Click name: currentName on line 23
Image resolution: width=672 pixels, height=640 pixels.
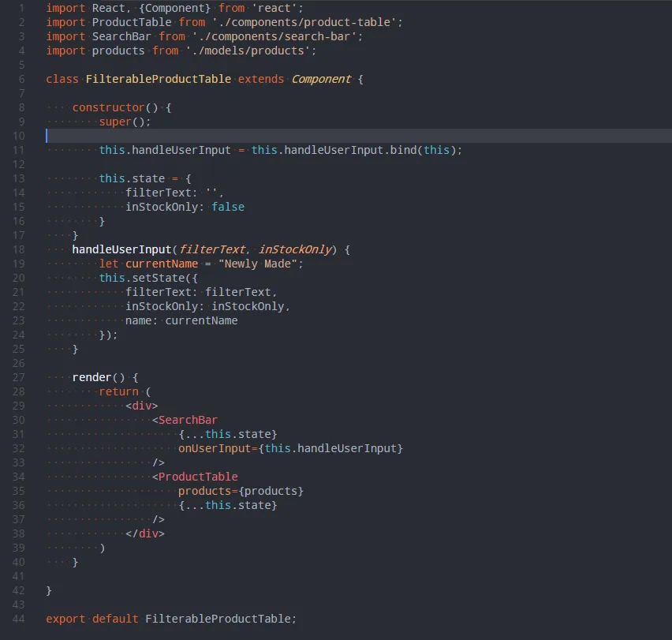[181, 320]
